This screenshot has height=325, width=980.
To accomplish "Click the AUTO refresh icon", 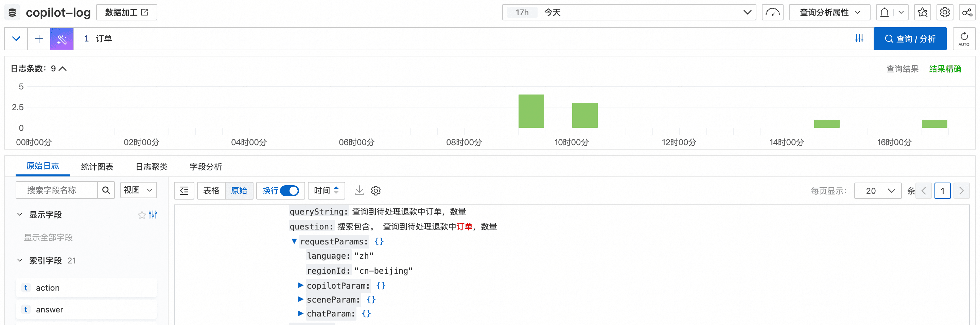I will (x=964, y=39).
